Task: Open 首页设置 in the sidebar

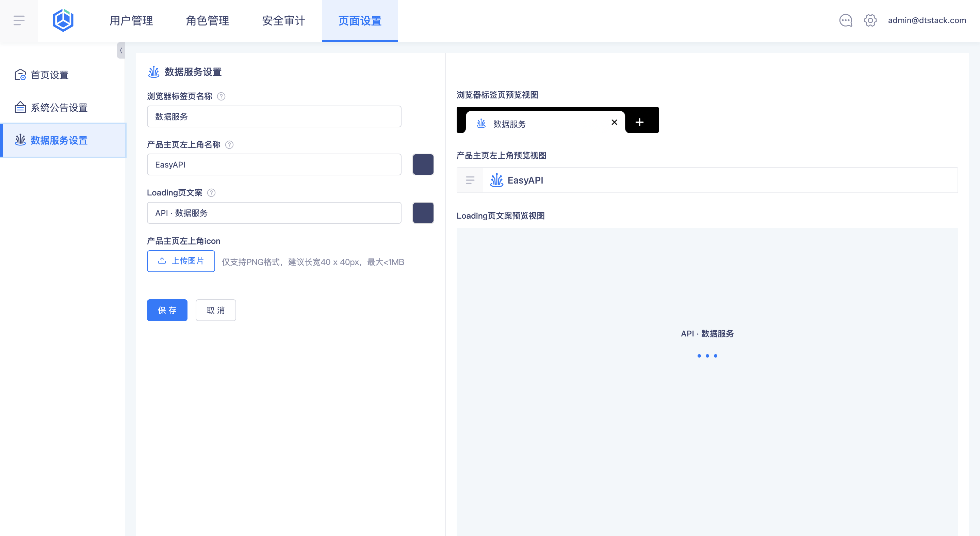Action: [49, 75]
